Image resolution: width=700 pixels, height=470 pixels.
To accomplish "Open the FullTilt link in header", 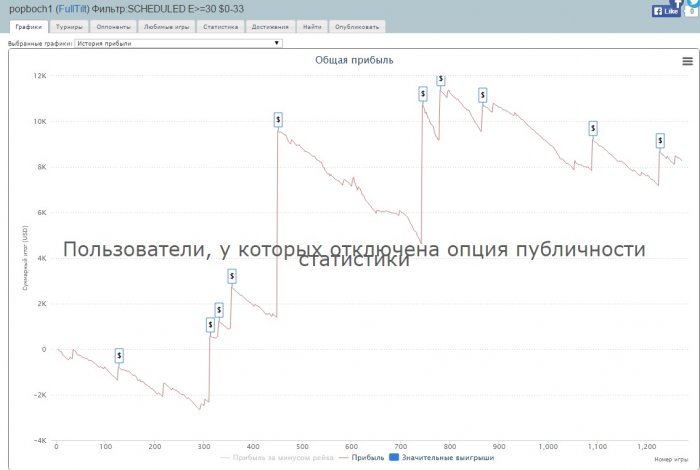I will (x=73, y=9).
